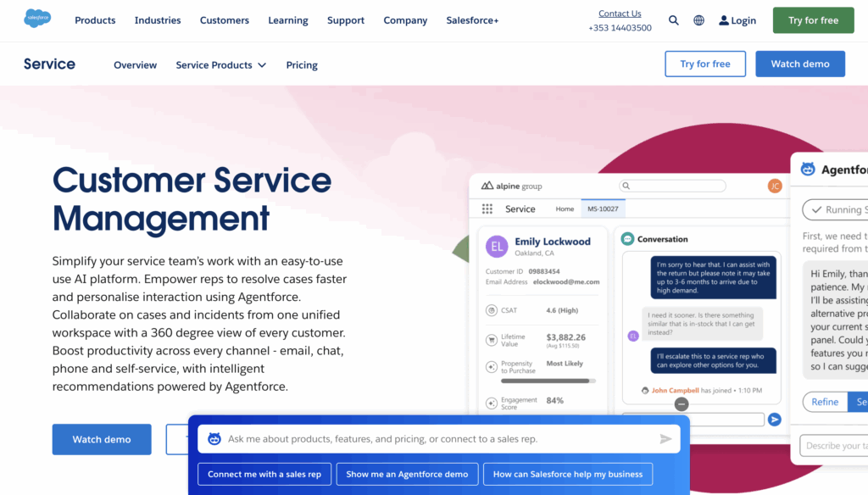
Task: Click the 4.6 (High) CSAT value
Action: (562, 310)
